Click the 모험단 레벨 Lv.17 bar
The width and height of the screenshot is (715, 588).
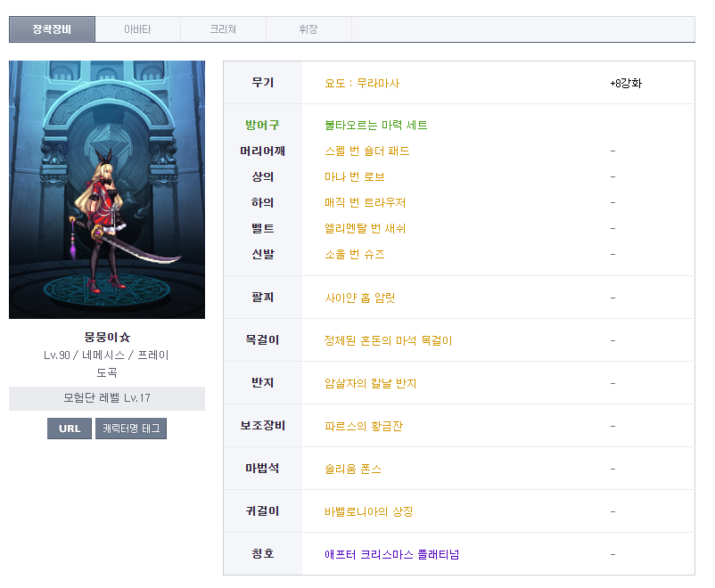107,398
